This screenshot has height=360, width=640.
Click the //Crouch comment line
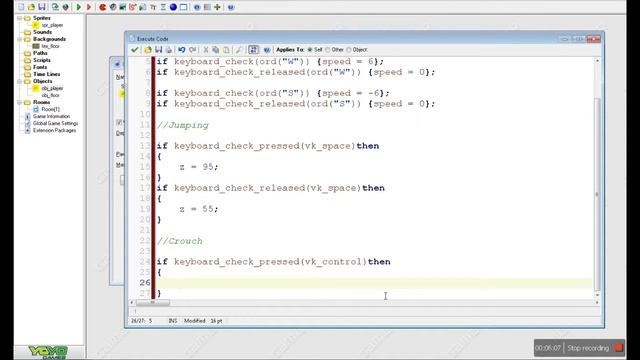coord(180,241)
